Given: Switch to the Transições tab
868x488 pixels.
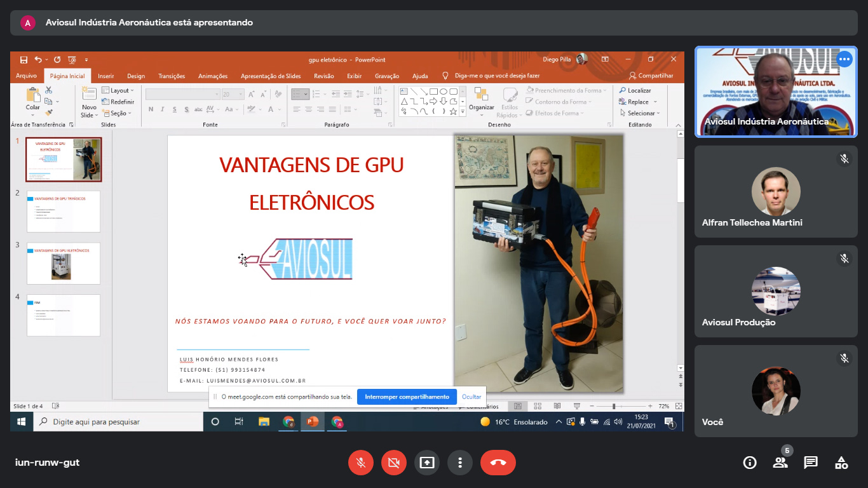Looking at the screenshot, I should [172, 76].
